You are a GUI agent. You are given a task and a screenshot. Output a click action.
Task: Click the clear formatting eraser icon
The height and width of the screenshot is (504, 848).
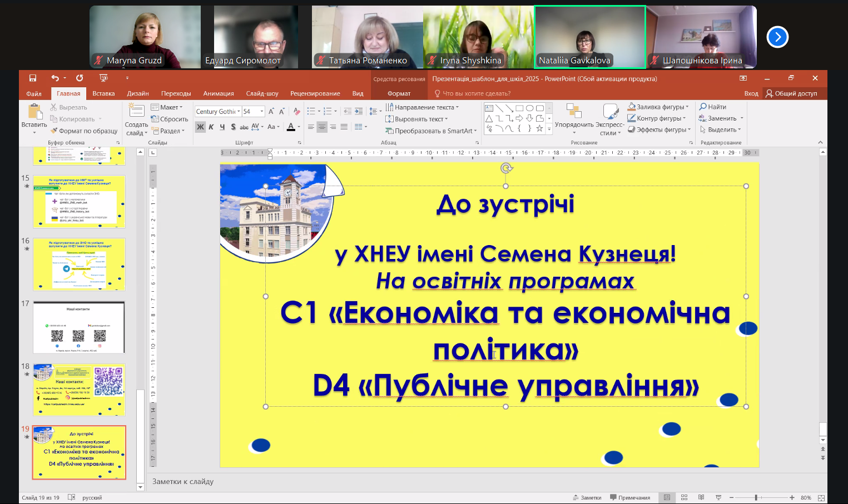[297, 111]
